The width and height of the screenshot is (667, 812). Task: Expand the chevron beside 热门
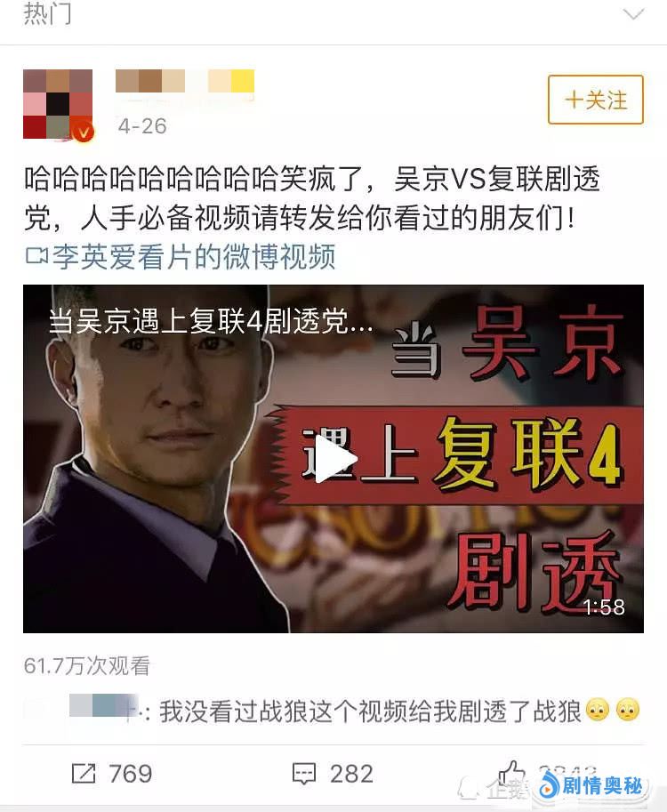[633, 14]
